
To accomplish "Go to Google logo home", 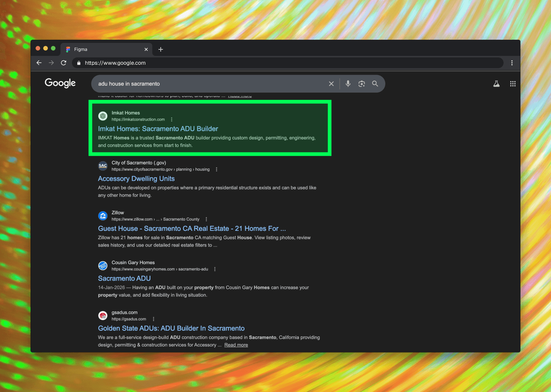I will pos(60,83).
